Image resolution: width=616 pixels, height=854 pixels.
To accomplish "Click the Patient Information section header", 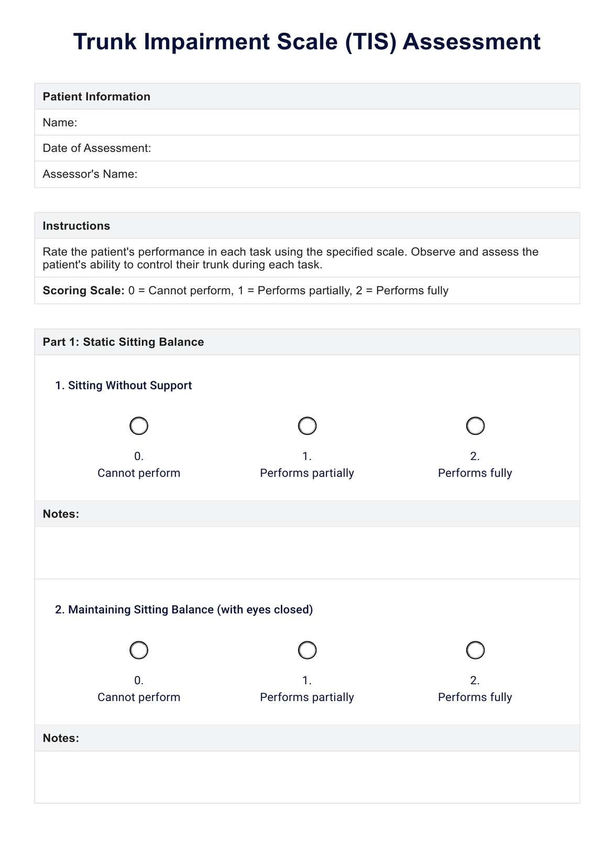I will [96, 96].
